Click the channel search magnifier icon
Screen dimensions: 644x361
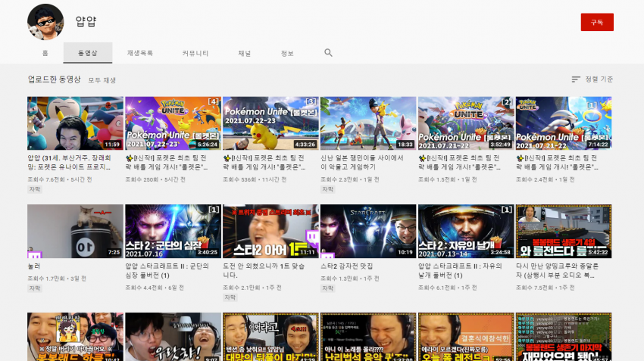click(x=328, y=52)
